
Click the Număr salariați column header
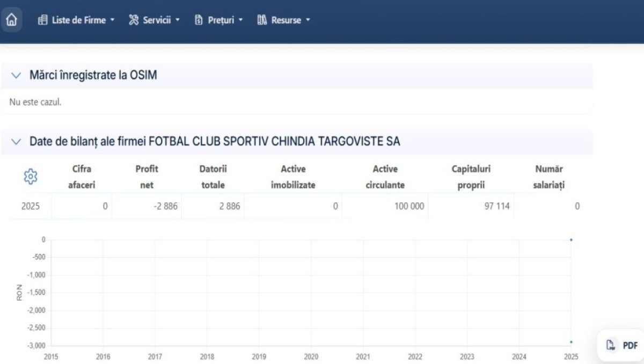pos(549,177)
